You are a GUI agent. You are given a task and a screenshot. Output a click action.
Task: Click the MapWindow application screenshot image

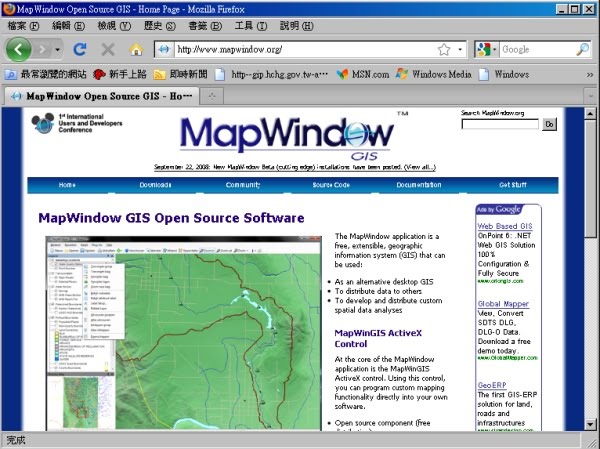(x=184, y=333)
